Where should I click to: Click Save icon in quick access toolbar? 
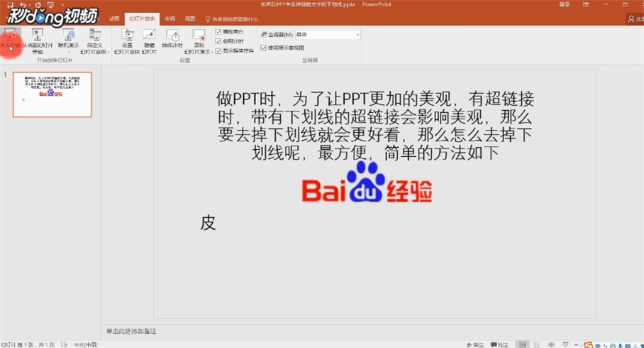coord(10,5)
